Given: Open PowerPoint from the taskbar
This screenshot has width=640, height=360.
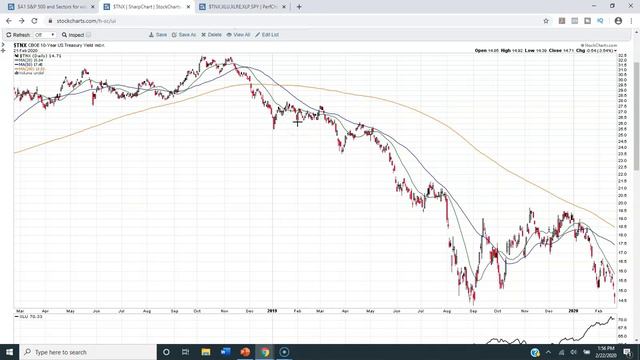Looking at the screenshot, I should (245, 352).
